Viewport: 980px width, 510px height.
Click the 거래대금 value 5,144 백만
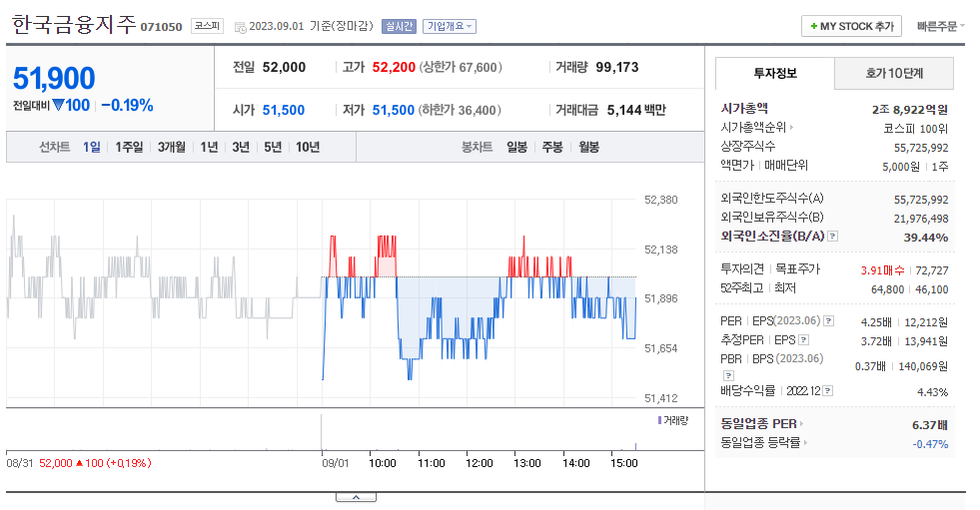click(636, 110)
